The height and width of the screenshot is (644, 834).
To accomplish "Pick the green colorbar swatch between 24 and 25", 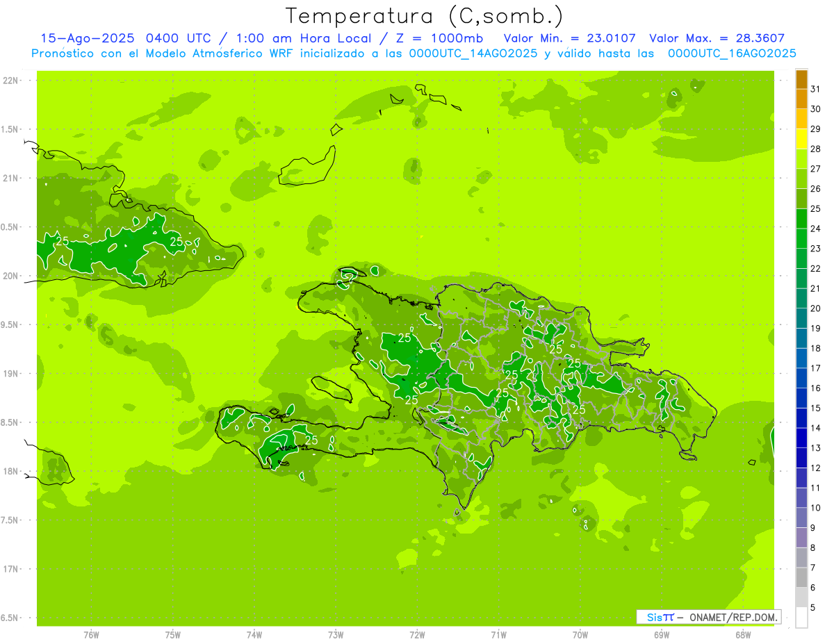I will (x=801, y=219).
